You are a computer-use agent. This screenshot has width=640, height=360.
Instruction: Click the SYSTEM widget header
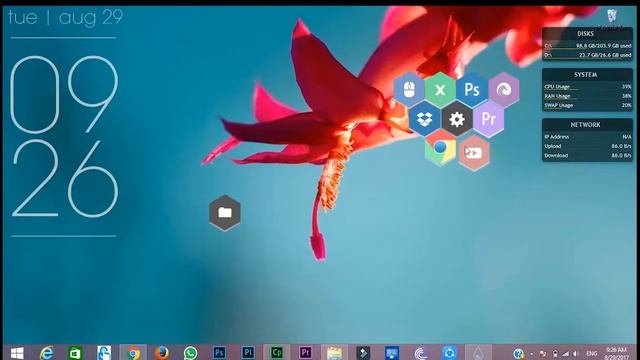585,75
